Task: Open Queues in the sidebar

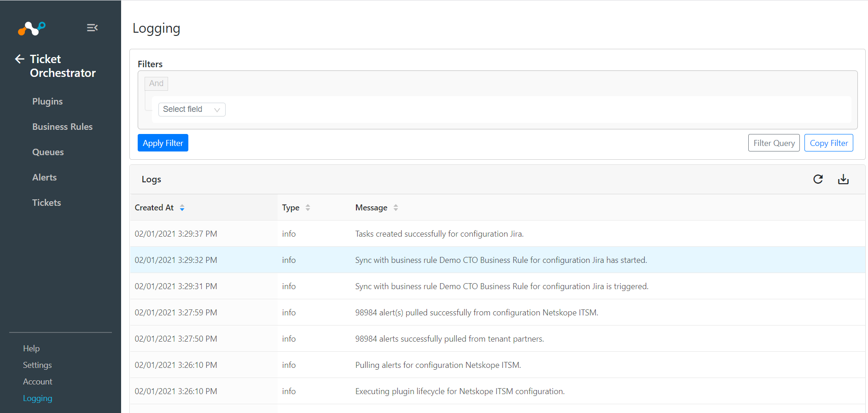Action: pyautogui.click(x=48, y=152)
